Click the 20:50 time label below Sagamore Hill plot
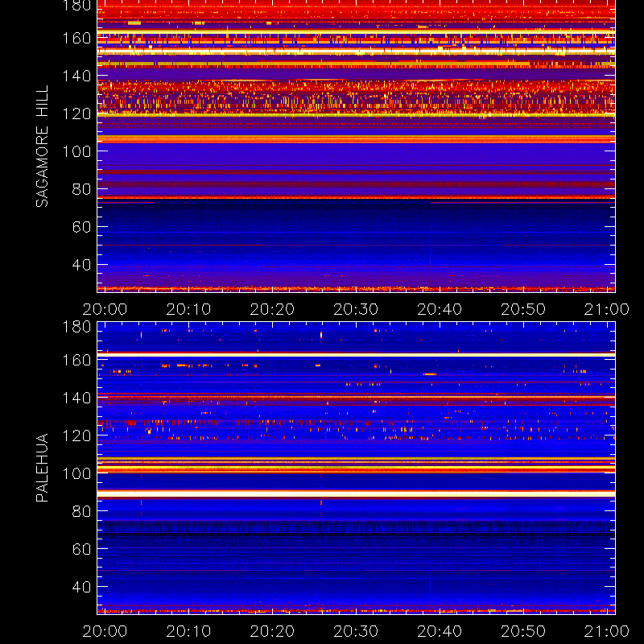Image resolution: width=644 pixels, height=644 pixels. point(523,309)
